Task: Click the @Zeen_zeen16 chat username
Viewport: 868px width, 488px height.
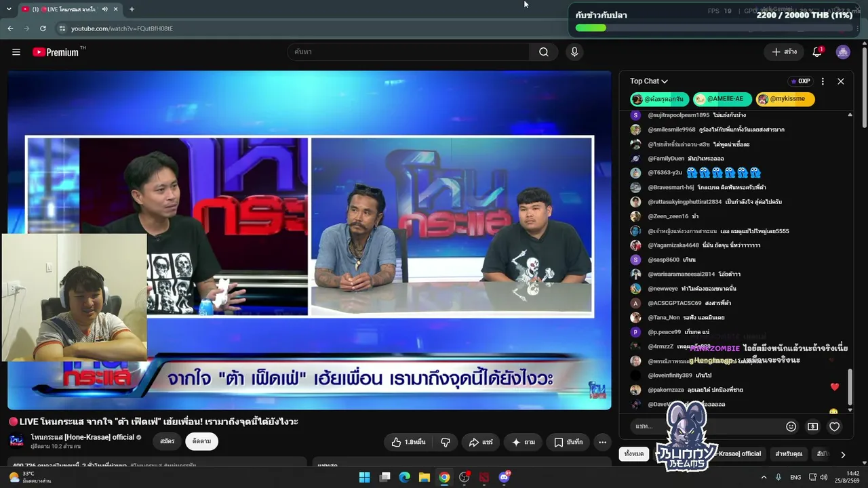Action: pos(668,216)
